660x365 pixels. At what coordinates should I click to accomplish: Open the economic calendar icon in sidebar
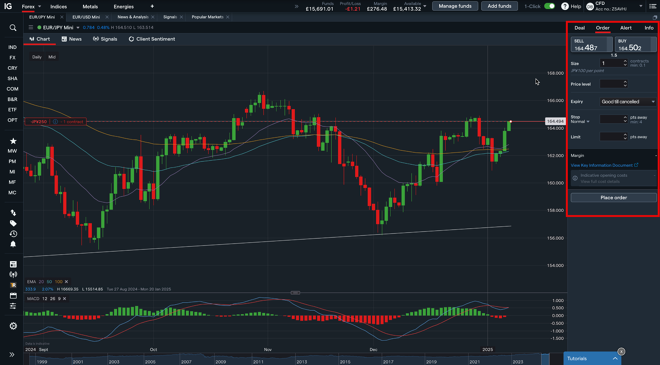point(13,296)
